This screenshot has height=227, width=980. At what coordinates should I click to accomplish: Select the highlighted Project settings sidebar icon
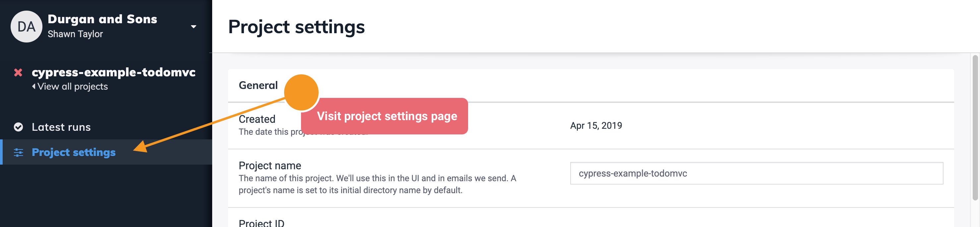tap(18, 152)
